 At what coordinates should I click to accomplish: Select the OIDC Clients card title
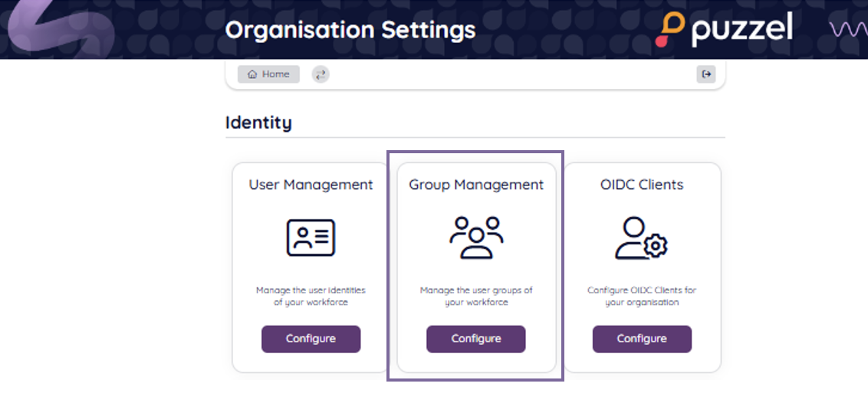[642, 185]
